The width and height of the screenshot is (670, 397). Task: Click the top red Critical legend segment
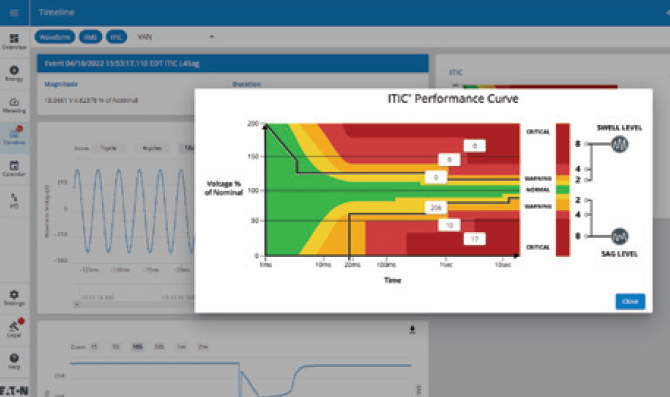(x=563, y=144)
